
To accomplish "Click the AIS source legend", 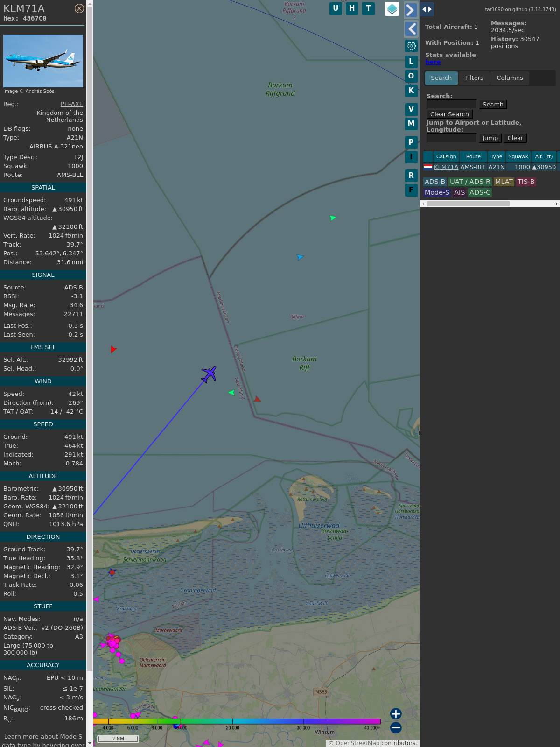I will click(460, 192).
